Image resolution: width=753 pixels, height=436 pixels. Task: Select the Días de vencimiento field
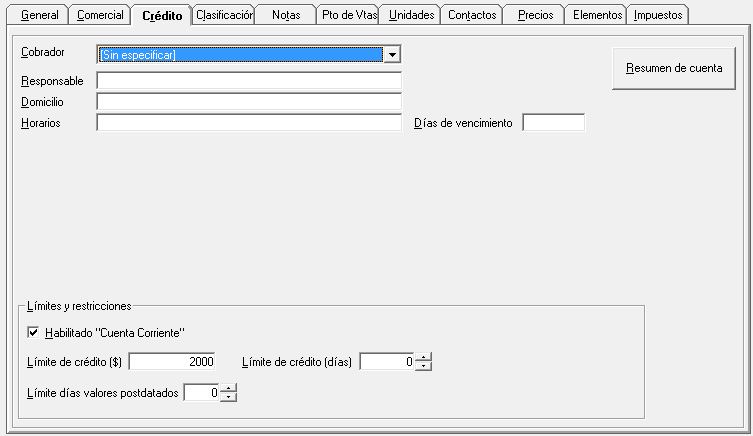pos(553,123)
